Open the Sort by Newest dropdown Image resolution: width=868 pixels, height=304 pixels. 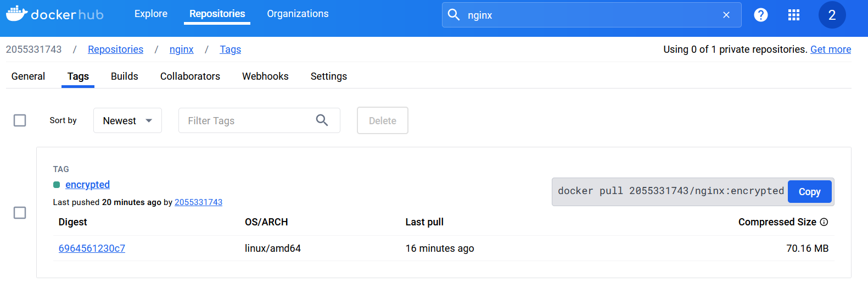point(127,120)
